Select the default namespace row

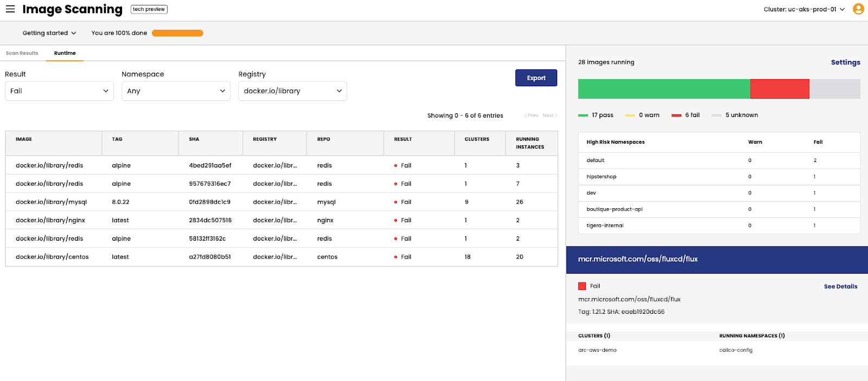click(x=719, y=160)
